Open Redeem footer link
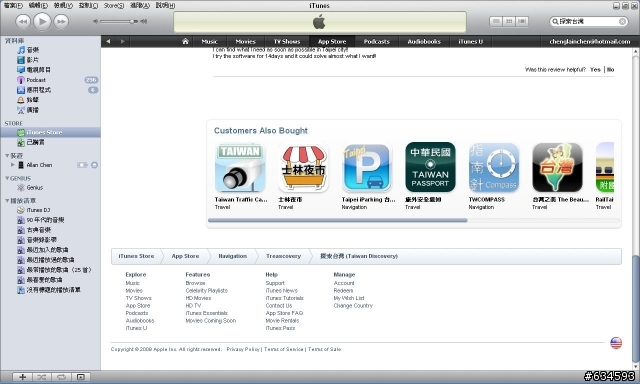Image resolution: width=640 pixels, height=384 pixels. [x=343, y=291]
